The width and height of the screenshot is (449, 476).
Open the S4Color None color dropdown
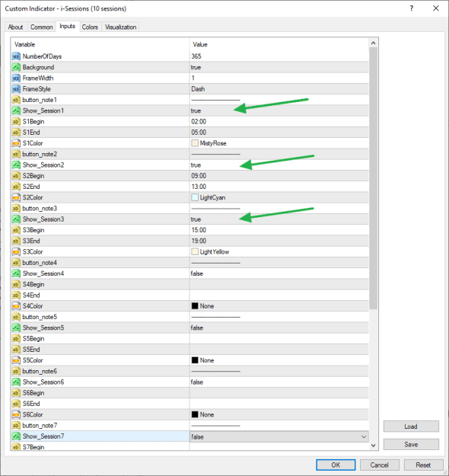tap(279, 306)
